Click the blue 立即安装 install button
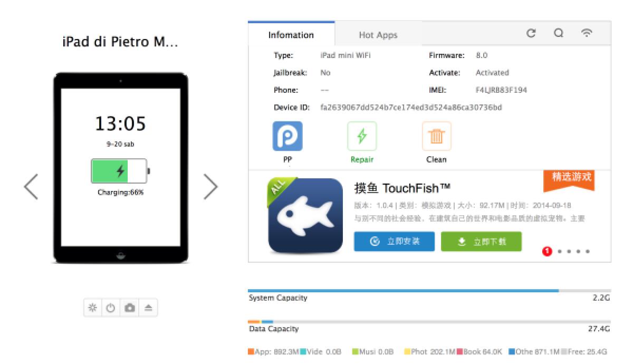633x364 pixels. 394,242
